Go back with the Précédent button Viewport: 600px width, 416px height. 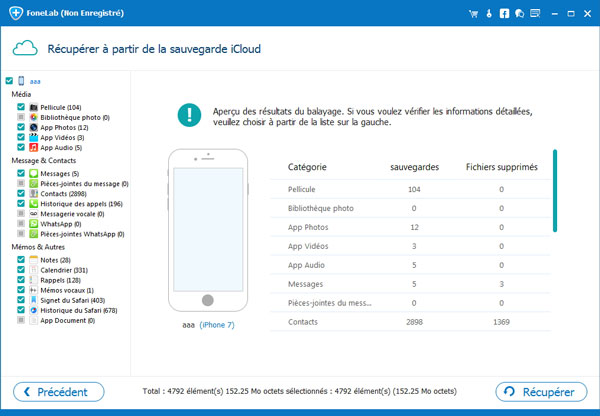[59, 392]
